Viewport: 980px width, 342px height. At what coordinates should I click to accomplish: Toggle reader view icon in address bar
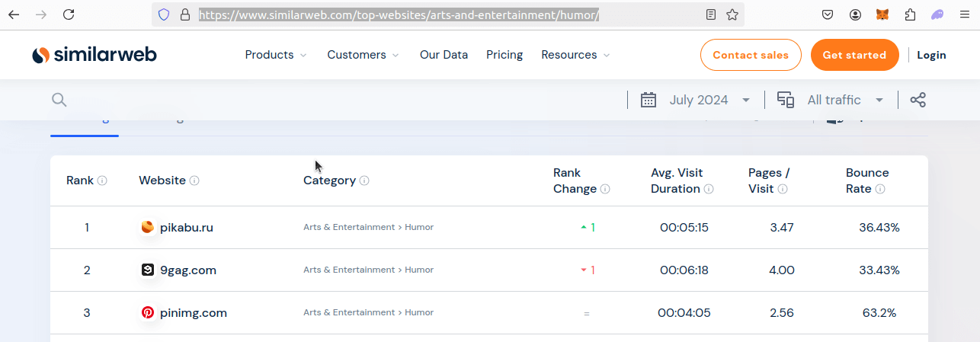[x=711, y=14]
